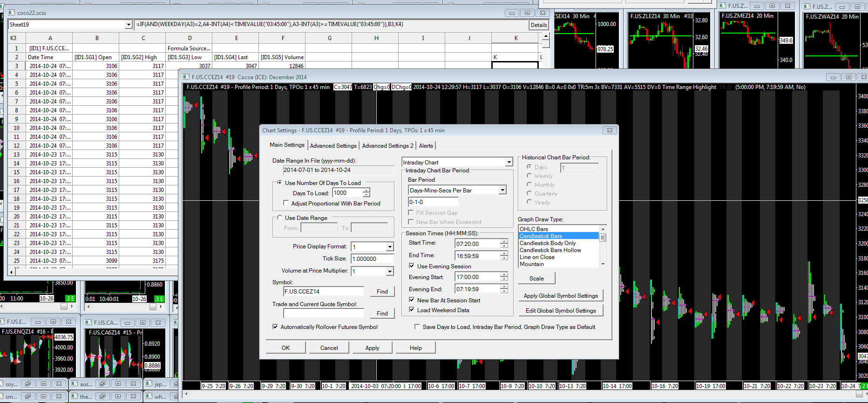The image size is (868, 403).
Task: Click Days To Load up arrow
Action: point(366,191)
